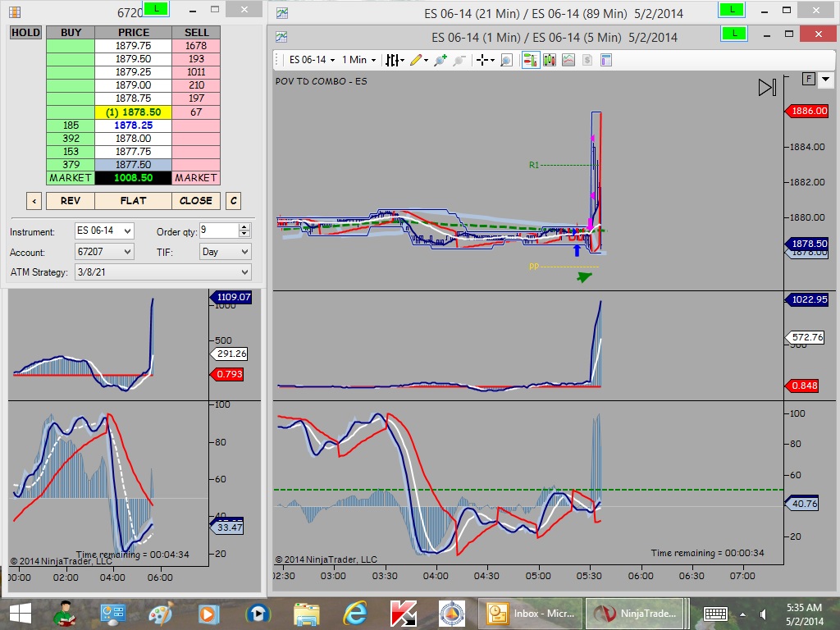The width and height of the screenshot is (840, 630).
Task: Increase order quantity with up stepper
Action: (244, 227)
